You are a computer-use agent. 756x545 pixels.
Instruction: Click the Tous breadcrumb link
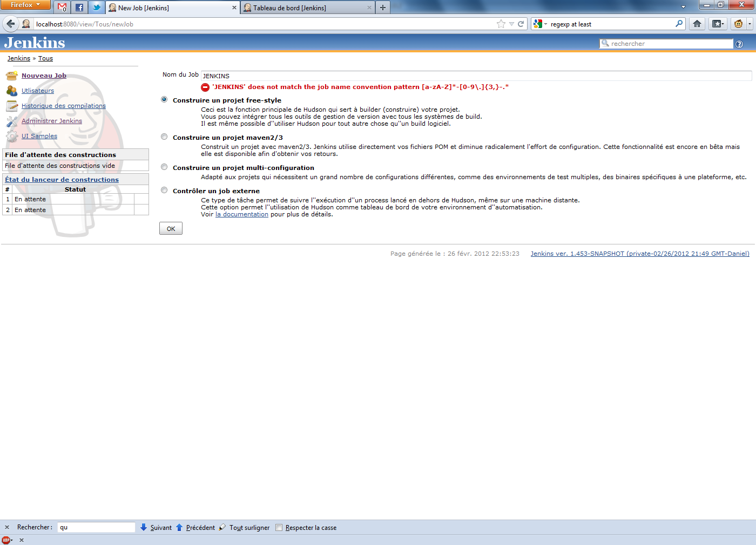coord(45,58)
